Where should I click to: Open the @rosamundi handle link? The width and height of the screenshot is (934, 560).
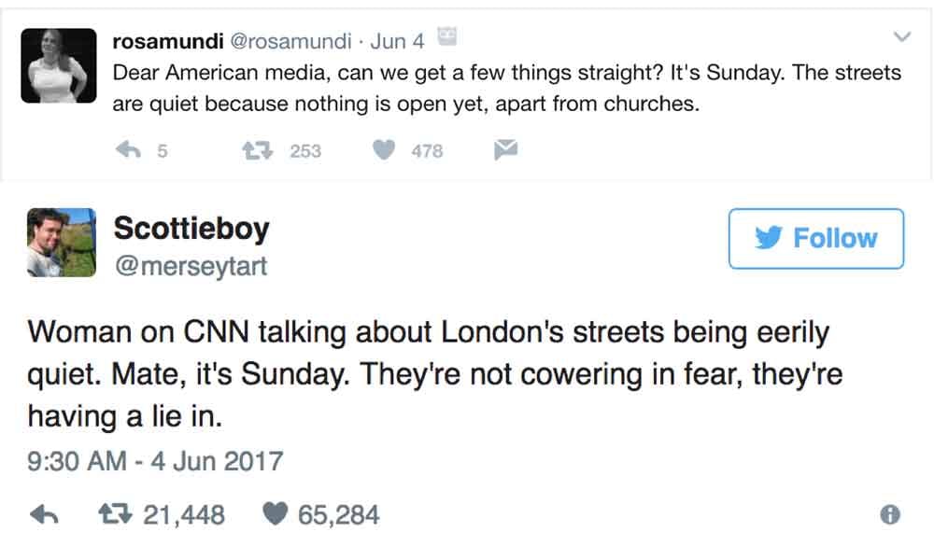click(x=290, y=42)
